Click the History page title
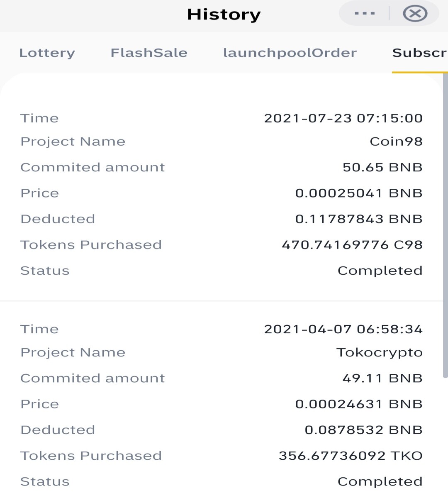This screenshot has height=498, width=448. [224, 15]
